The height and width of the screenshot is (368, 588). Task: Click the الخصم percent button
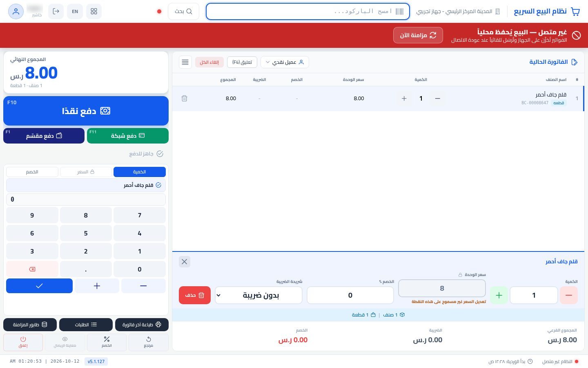[107, 342]
